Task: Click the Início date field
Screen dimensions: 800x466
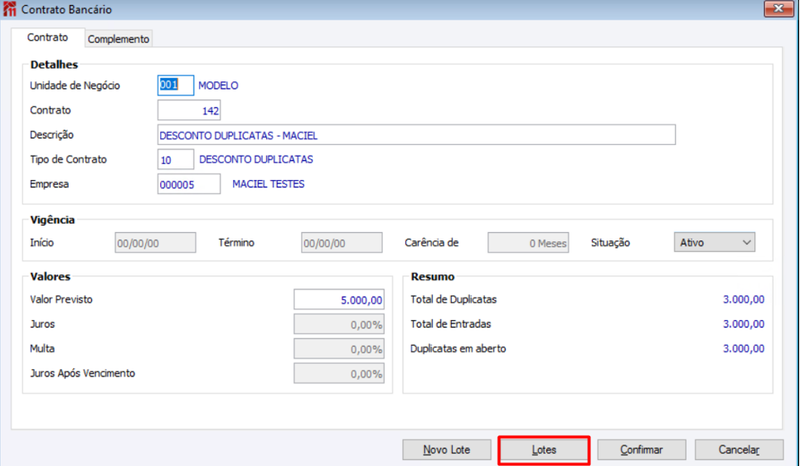Action: (x=155, y=242)
